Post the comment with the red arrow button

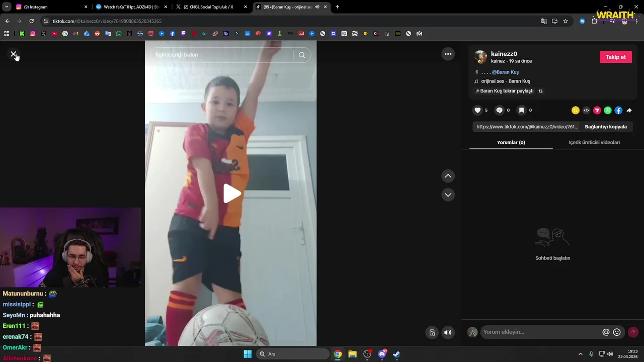pyautogui.click(x=633, y=332)
